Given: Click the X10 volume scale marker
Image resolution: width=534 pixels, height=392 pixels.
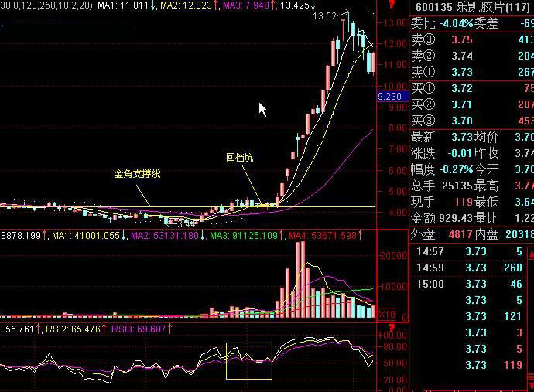Looking at the screenshot, I should coord(386,315).
